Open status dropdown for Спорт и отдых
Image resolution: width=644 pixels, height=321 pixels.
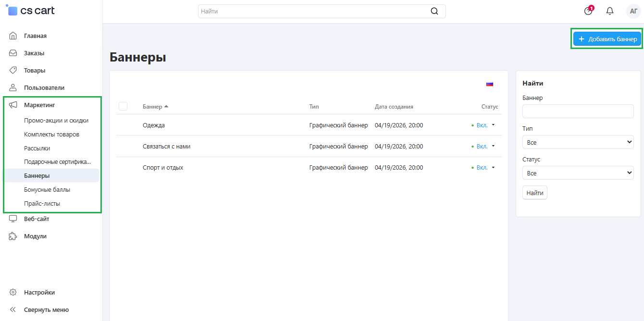484,168
